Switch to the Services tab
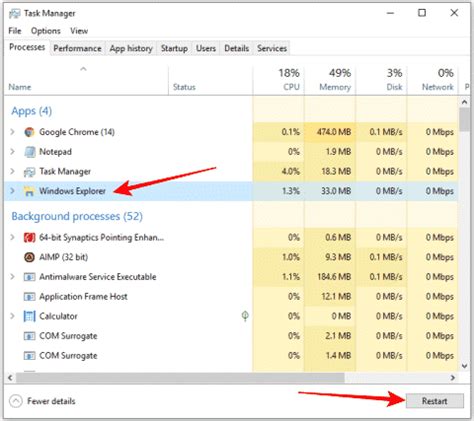The image size is (474, 421). 272,48
